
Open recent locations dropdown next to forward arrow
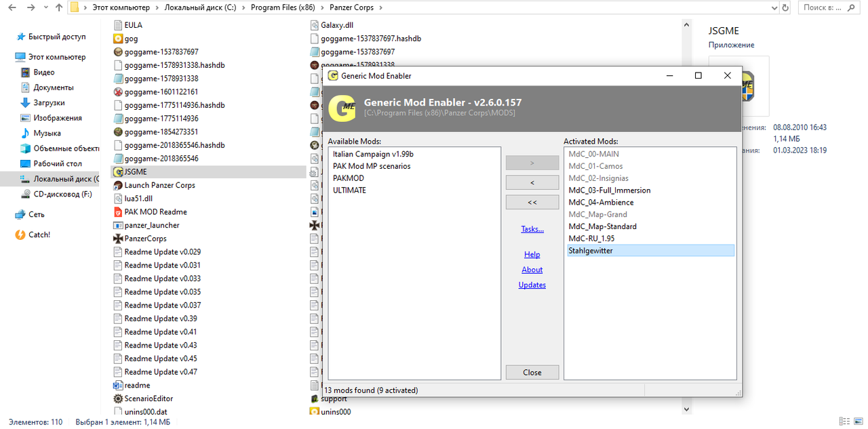tap(45, 8)
